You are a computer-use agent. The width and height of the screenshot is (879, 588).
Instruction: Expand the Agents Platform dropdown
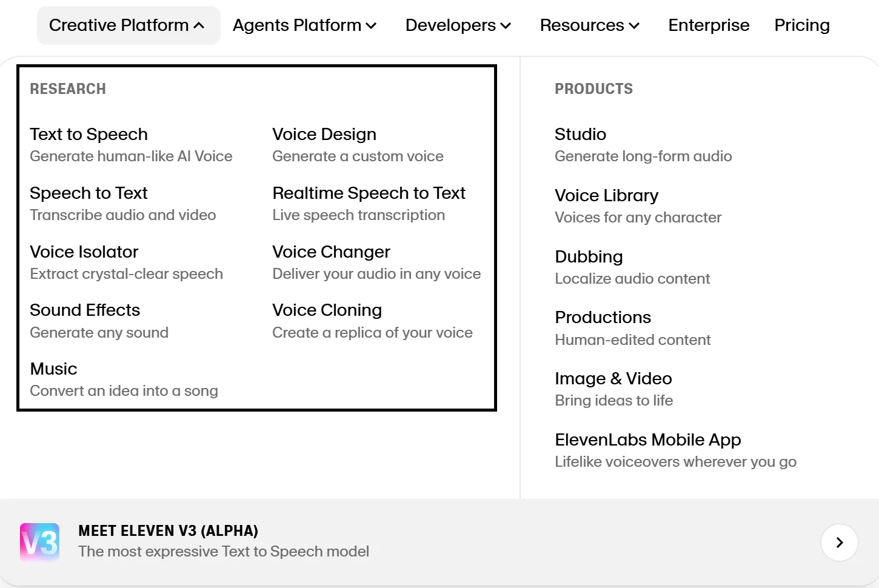(304, 25)
